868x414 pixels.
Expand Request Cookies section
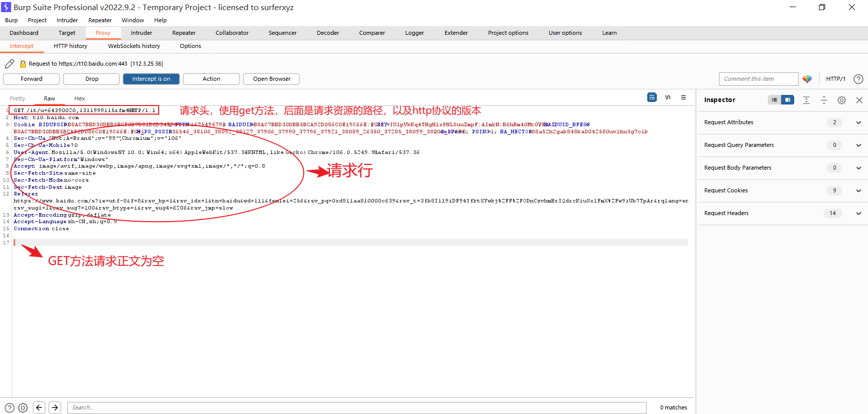coord(858,191)
